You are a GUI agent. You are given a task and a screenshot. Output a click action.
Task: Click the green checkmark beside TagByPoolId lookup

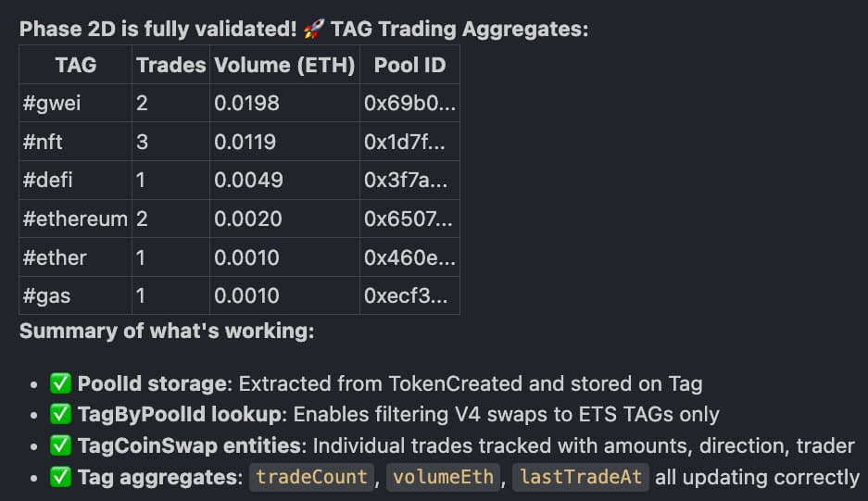61,415
